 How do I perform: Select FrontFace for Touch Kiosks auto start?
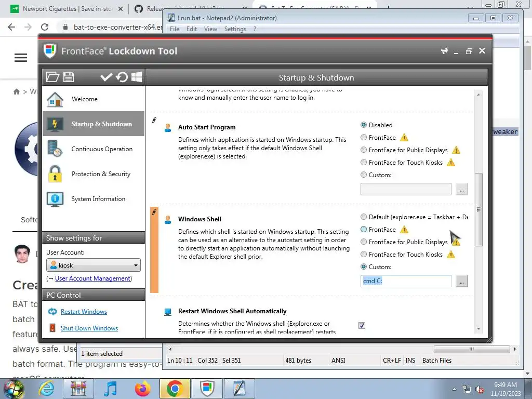tap(363, 162)
